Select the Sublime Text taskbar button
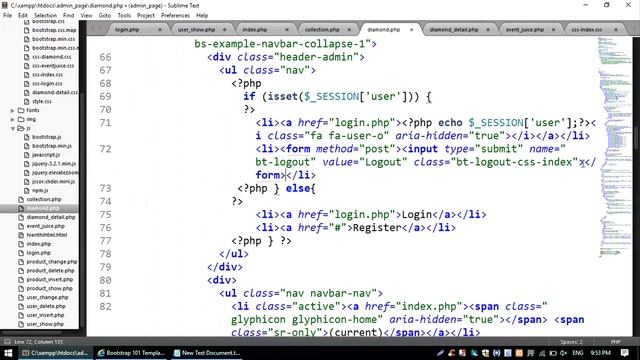 [56, 353]
